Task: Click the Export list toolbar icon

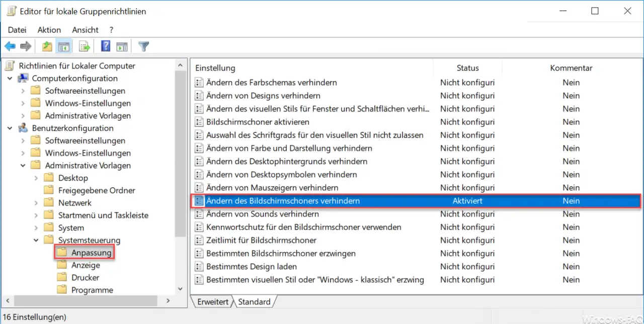Action: (x=85, y=47)
